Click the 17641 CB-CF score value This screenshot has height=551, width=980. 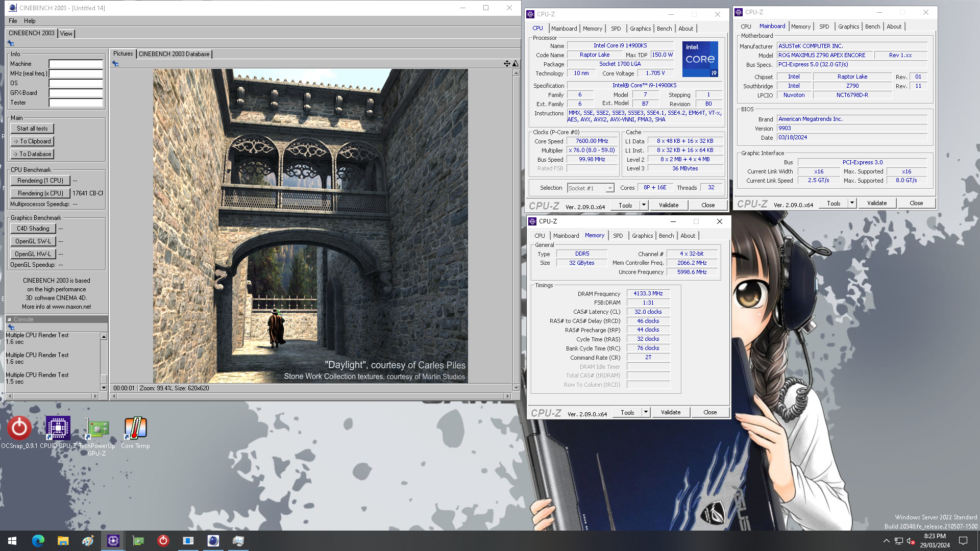pyautogui.click(x=88, y=193)
